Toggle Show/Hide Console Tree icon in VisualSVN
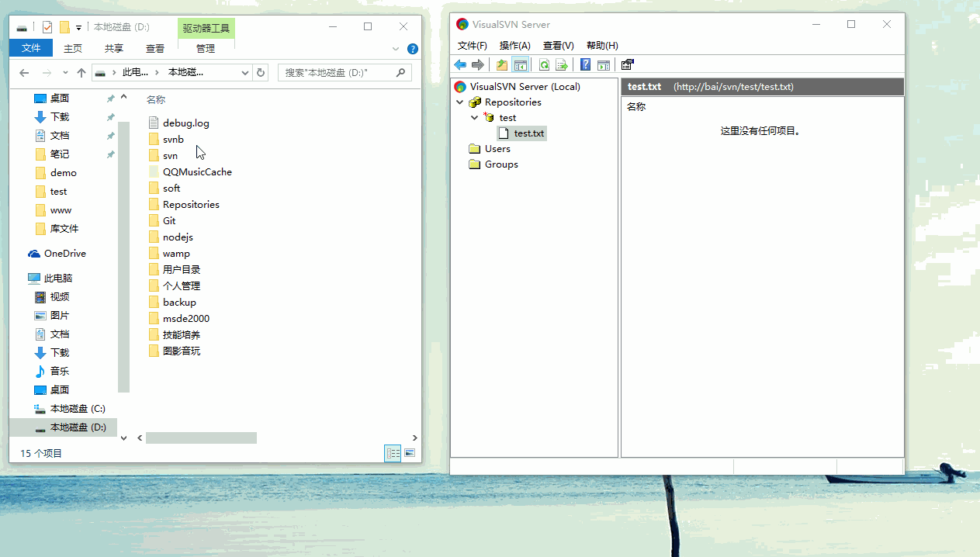This screenshot has width=980, height=557. tap(520, 65)
